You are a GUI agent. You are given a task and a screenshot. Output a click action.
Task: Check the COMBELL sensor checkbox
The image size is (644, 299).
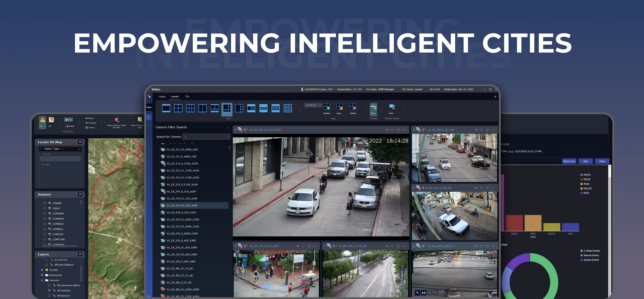[x=44, y=229]
